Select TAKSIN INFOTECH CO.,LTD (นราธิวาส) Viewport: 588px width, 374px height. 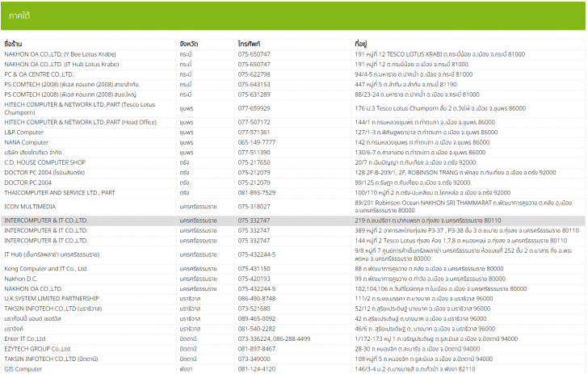click(52, 309)
